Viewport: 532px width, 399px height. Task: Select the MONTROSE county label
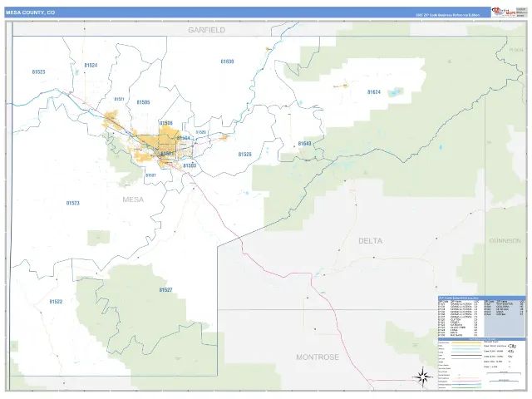pyautogui.click(x=318, y=357)
